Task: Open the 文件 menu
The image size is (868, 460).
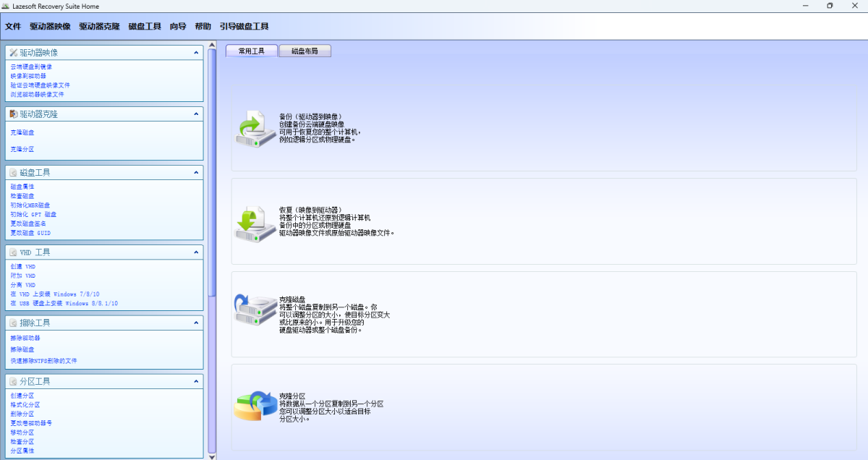Action: (x=13, y=27)
